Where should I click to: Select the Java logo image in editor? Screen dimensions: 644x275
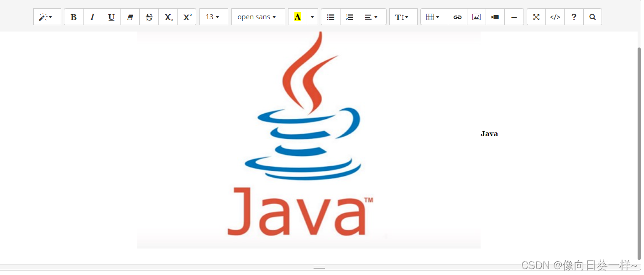[309, 140]
